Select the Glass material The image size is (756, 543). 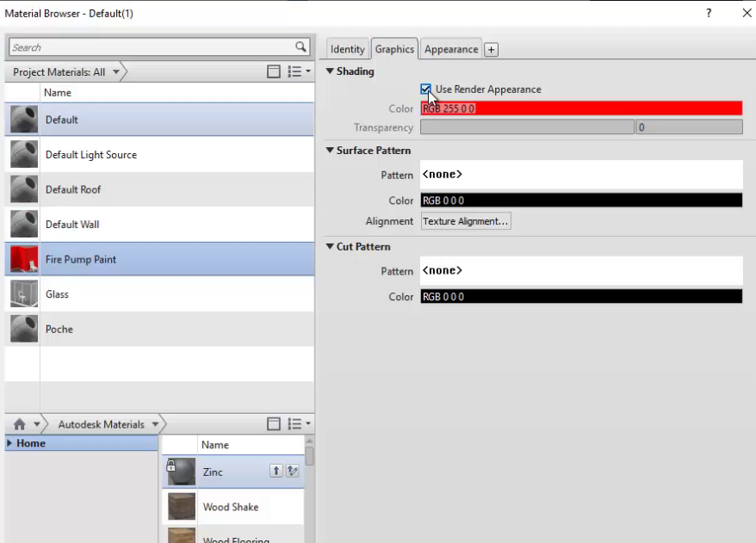(x=159, y=294)
